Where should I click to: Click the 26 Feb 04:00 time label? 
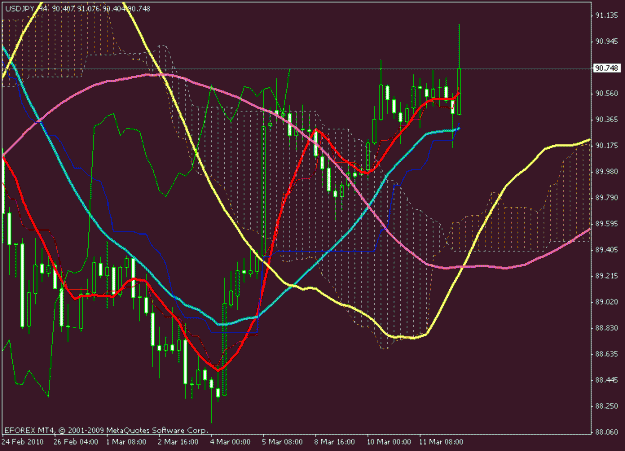[x=76, y=442]
